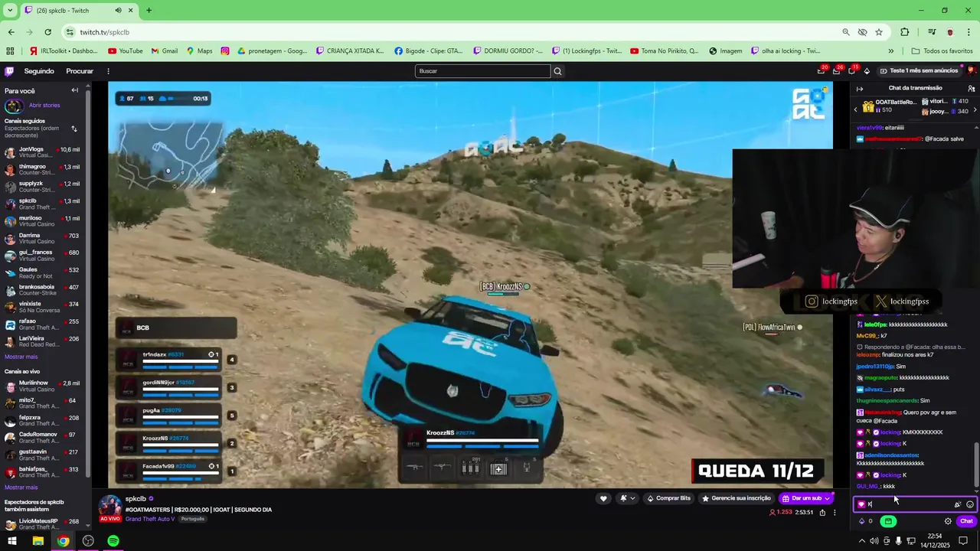Screen dimensions: 980x551
Task: Click Teste 1 mês sem anúncios button
Action: tap(919, 70)
